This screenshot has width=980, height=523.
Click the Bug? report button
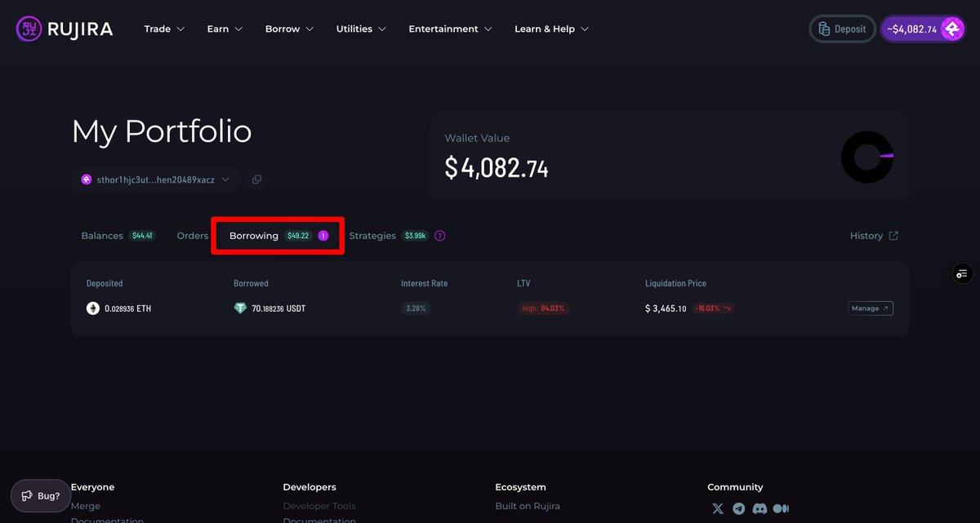[41, 495]
